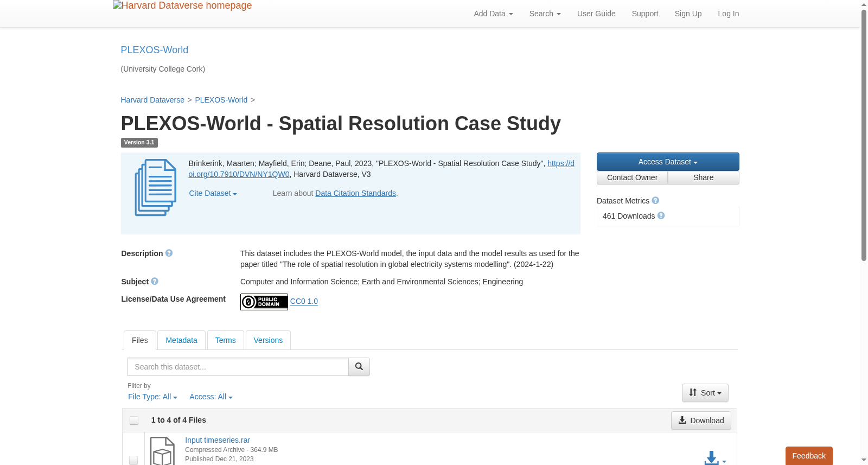Screen dimensions: 868x465
Task: Click the dataset documents icon
Action: 156,187
